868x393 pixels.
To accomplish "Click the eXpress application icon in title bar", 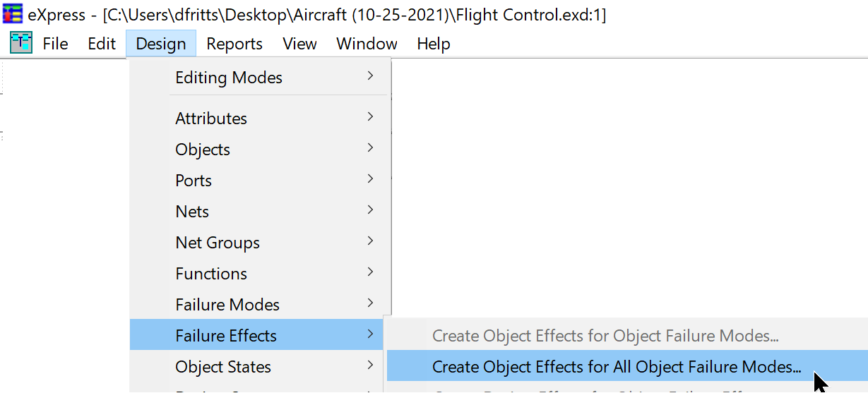I will 13,15.
